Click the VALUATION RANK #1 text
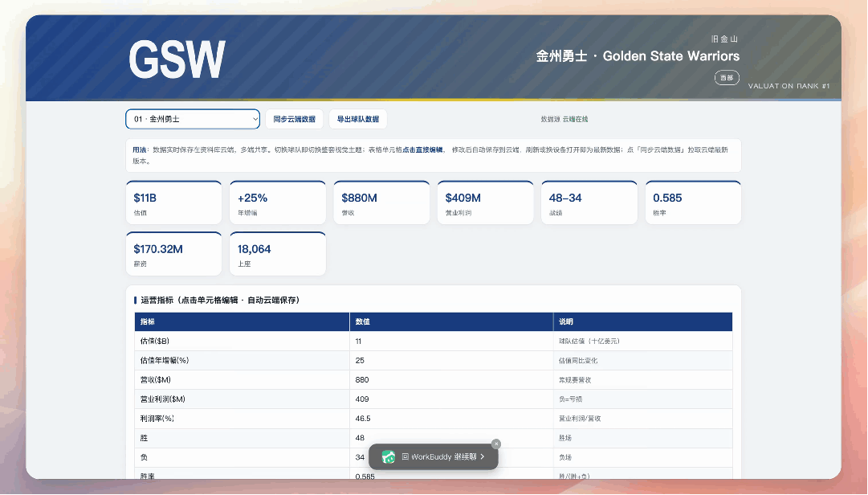Screen dimensions: 868x495 789,86
